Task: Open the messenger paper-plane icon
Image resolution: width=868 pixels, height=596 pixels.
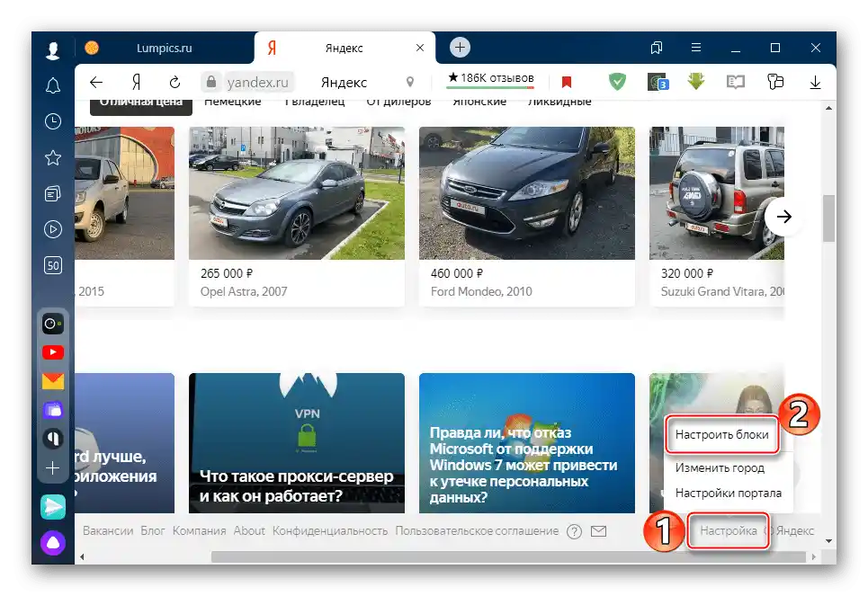Action: pyautogui.click(x=53, y=507)
